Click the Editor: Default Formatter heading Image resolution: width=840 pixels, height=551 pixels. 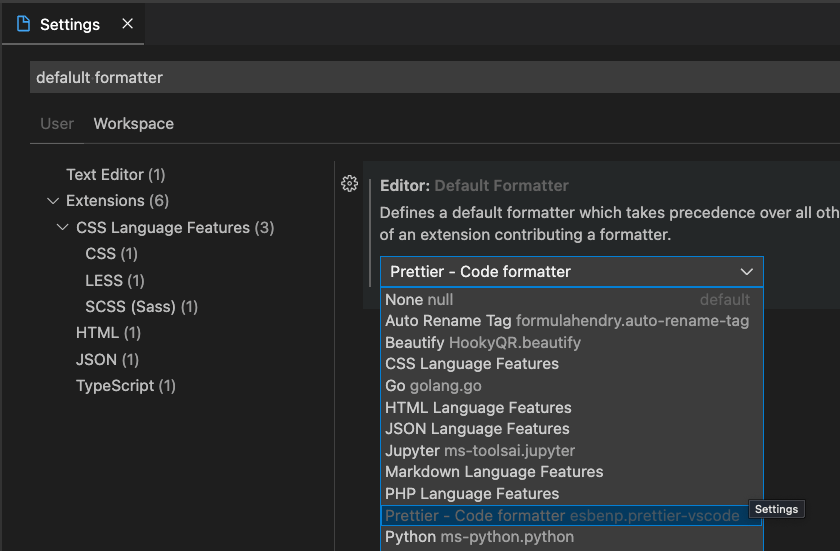pyautogui.click(x=474, y=186)
